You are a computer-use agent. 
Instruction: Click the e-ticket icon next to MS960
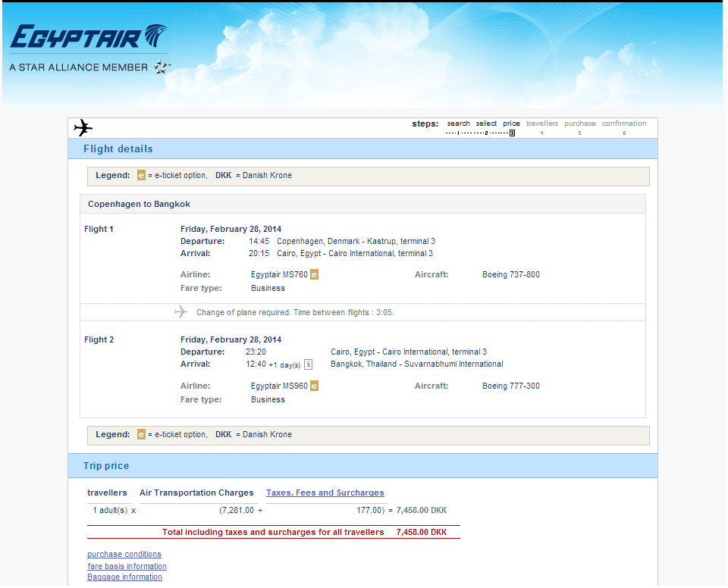[x=314, y=386]
